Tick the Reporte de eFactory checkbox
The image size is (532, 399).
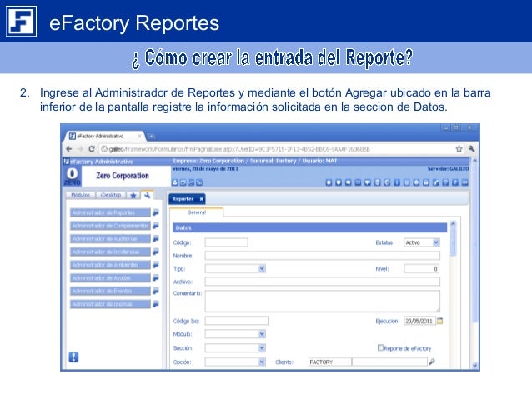(x=380, y=347)
